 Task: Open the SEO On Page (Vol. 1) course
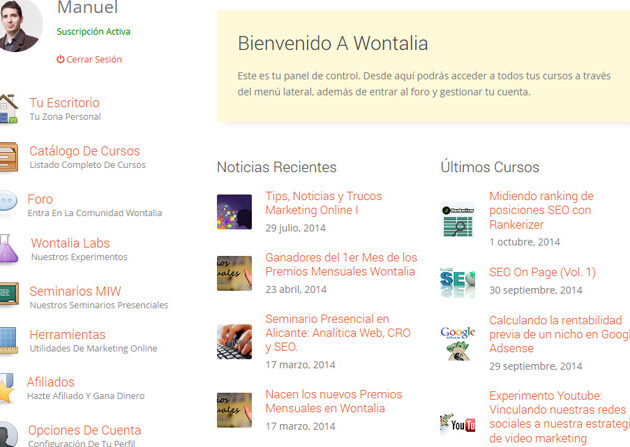542,272
